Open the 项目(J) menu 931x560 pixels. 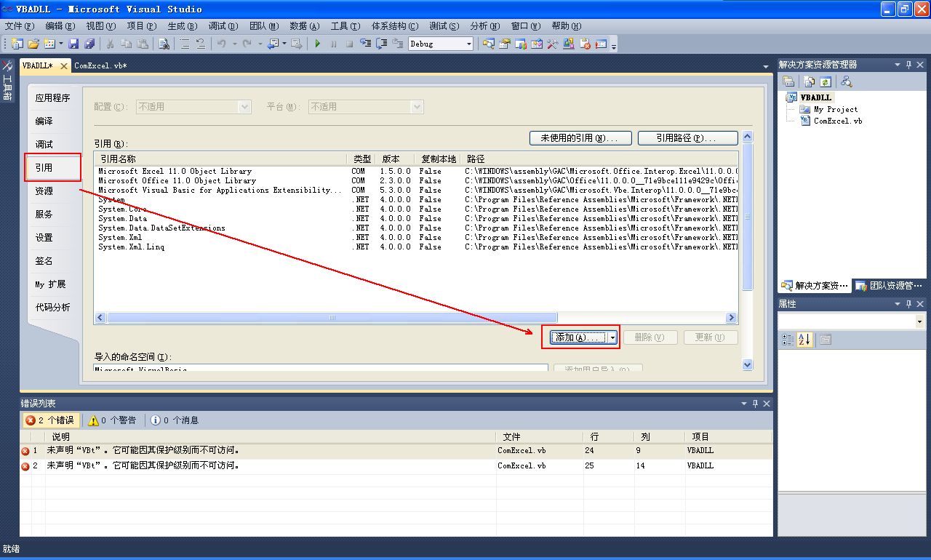pyautogui.click(x=141, y=25)
